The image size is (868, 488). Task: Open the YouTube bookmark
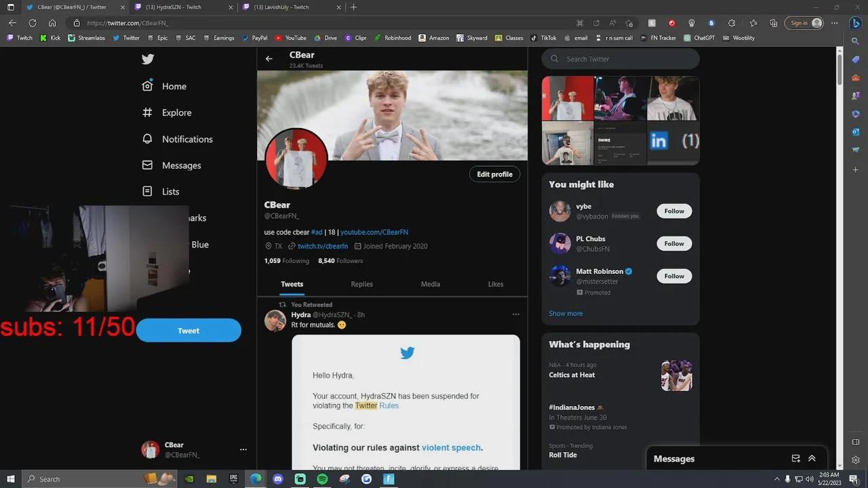pyautogui.click(x=291, y=38)
